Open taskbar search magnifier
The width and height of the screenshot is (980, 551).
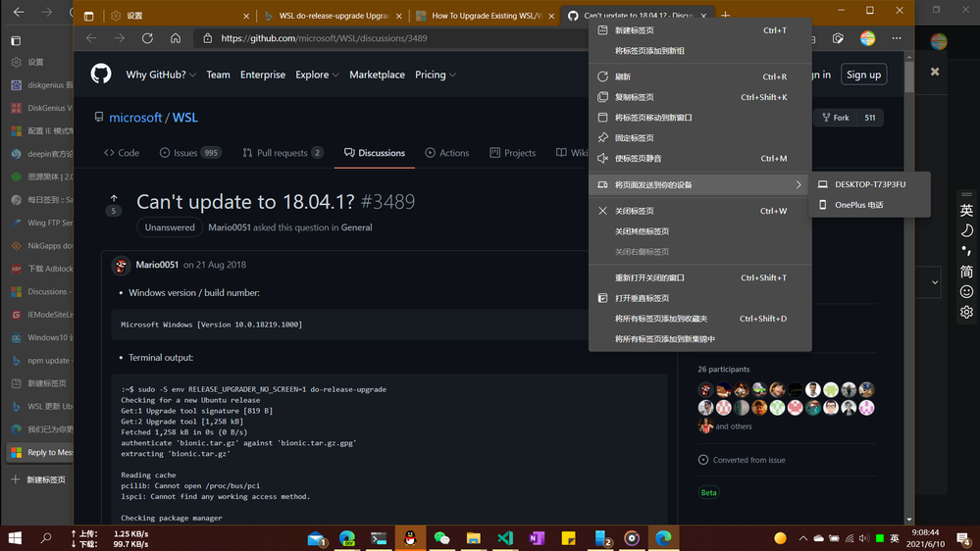click(x=46, y=538)
